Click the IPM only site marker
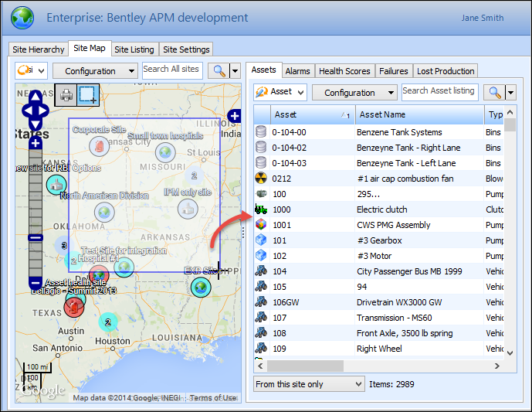Image resolution: width=532 pixels, height=412 pixels. pos(186,207)
